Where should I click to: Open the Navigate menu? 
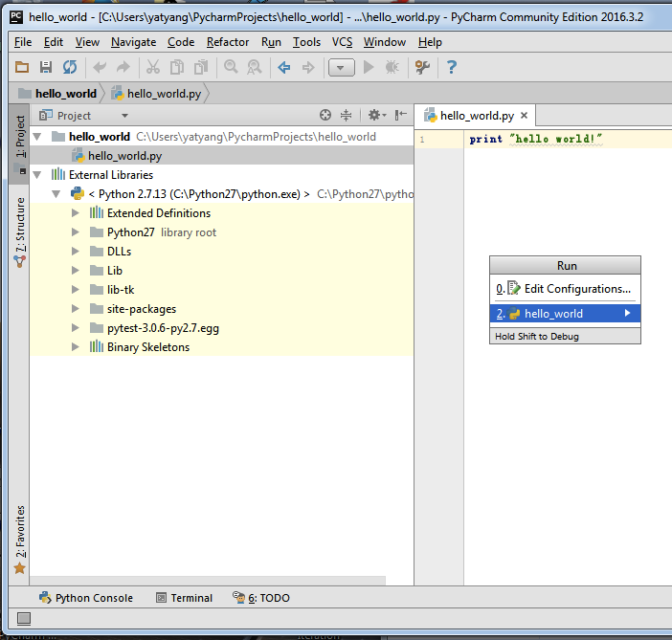(133, 42)
